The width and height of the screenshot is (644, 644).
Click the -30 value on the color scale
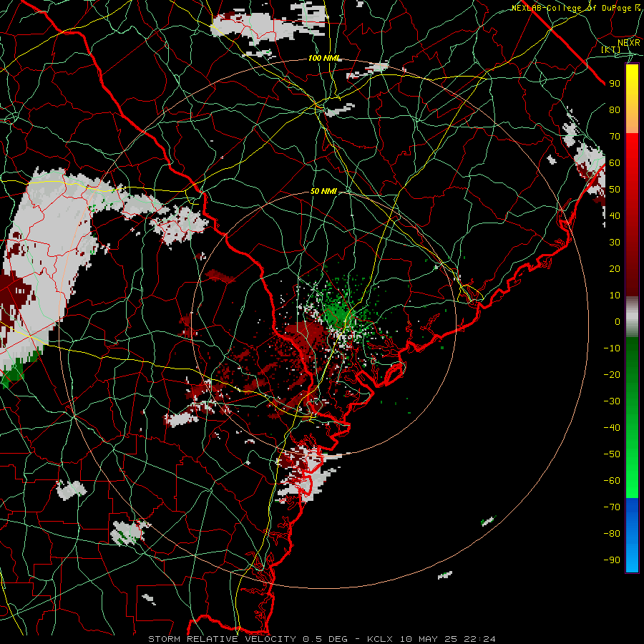(612, 401)
